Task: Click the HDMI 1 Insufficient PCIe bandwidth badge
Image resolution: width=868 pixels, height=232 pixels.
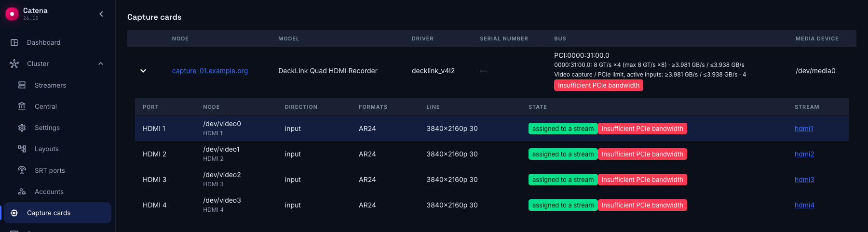Action: pyautogui.click(x=642, y=129)
